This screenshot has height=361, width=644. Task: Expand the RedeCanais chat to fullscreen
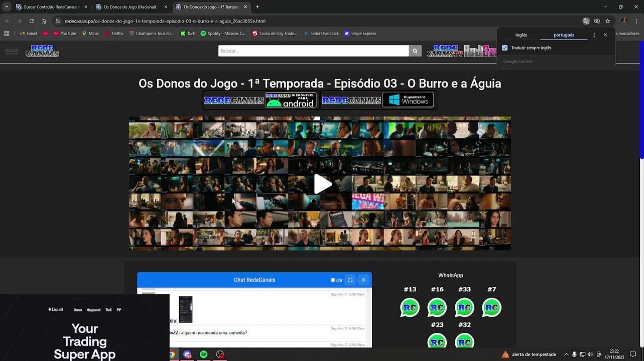[350, 280]
